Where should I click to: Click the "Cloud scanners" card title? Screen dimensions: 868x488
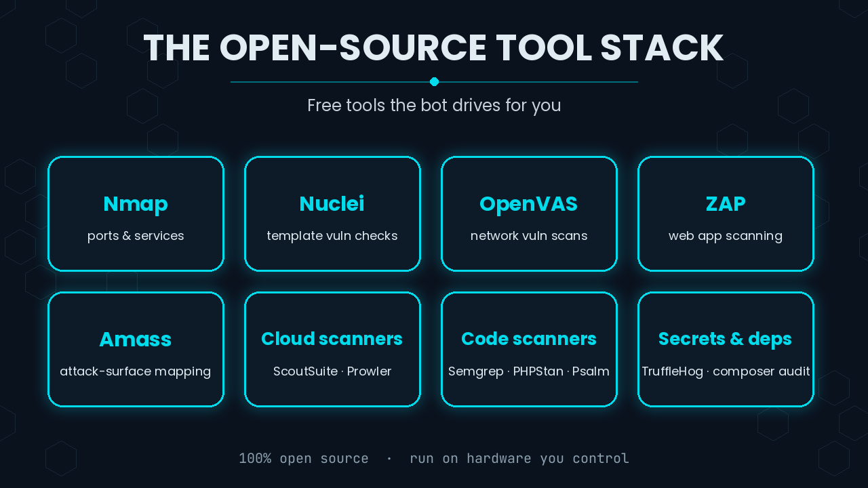pyautogui.click(x=332, y=339)
